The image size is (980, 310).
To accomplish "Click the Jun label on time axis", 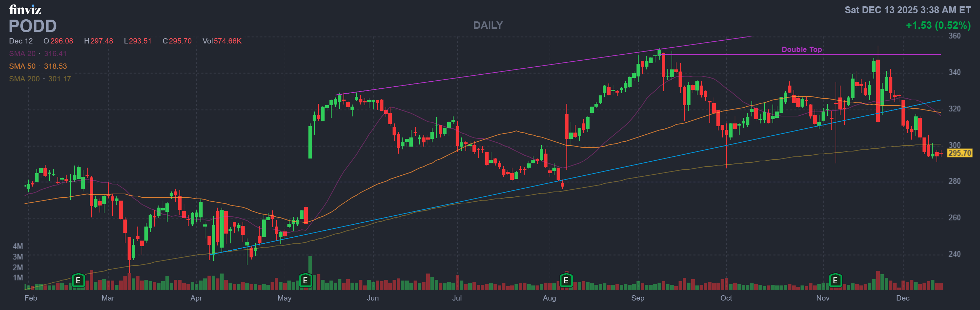I will coord(373,298).
